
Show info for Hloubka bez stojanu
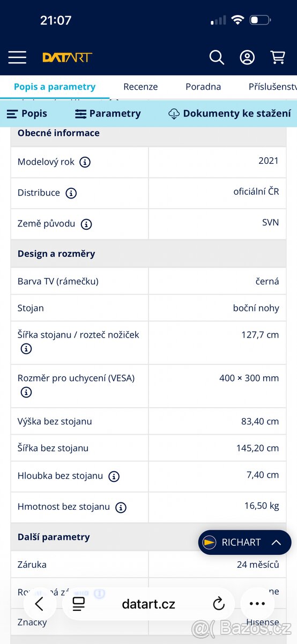click(x=114, y=477)
